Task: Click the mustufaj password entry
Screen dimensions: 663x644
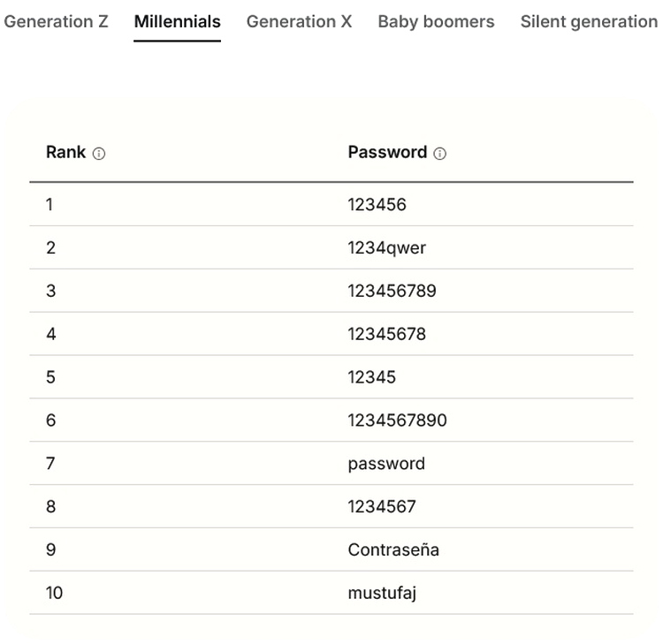Action: click(382, 593)
